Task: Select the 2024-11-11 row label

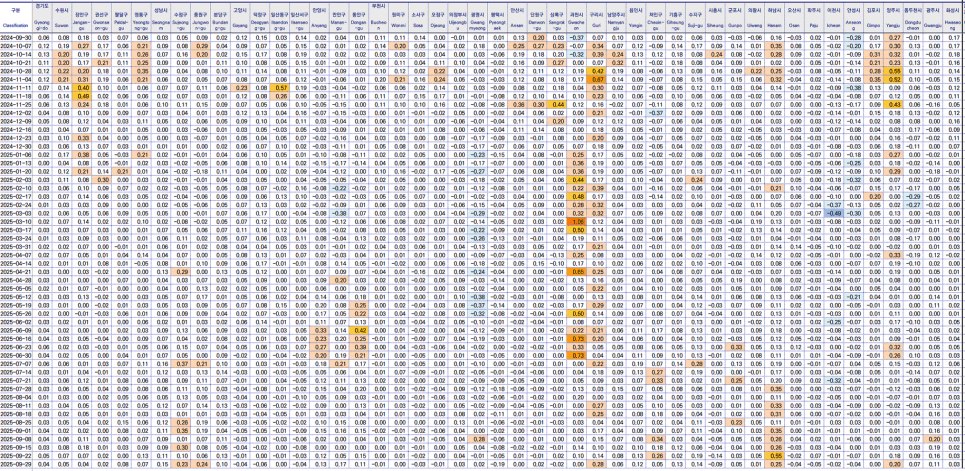Action: (15, 87)
